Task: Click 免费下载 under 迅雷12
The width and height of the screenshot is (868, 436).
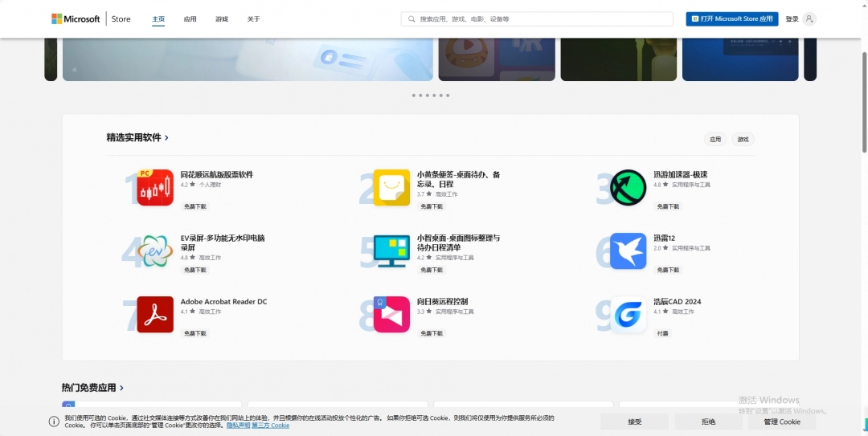Action: pos(668,270)
